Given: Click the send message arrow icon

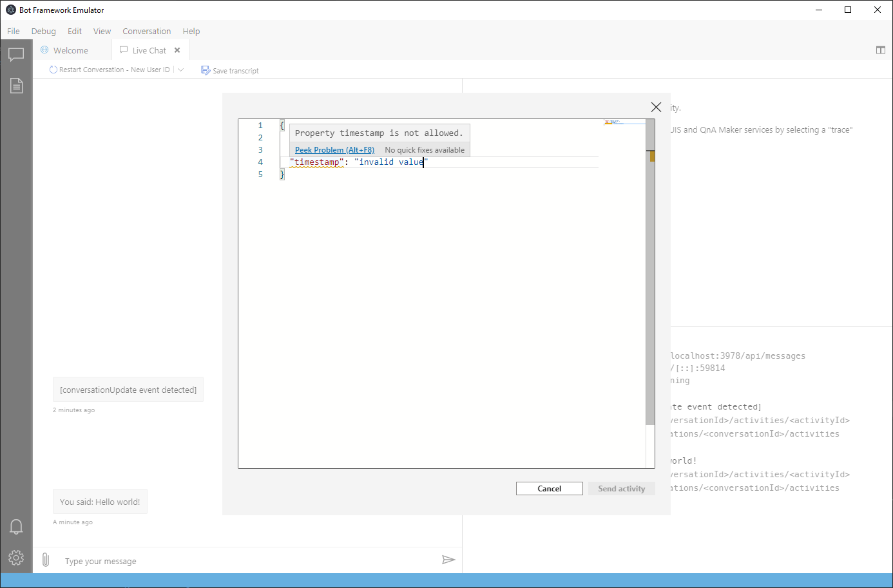Looking at the screenshot, I should point(448,560).
